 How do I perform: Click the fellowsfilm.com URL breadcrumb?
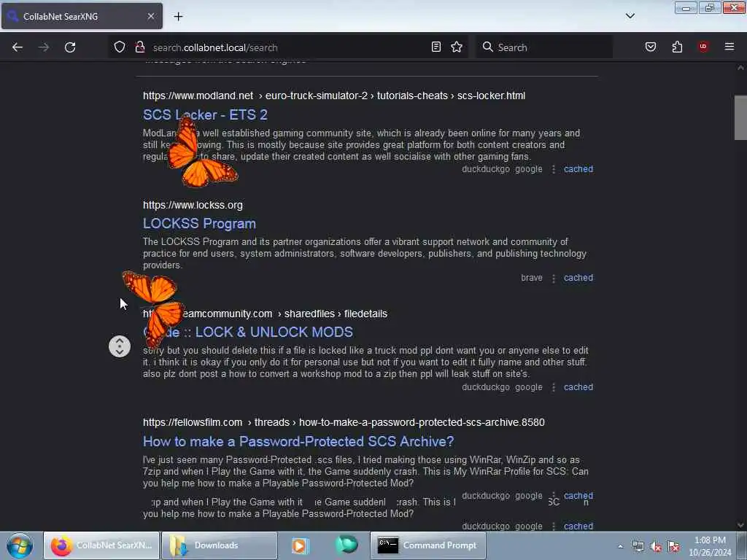(x=344, y=422)
